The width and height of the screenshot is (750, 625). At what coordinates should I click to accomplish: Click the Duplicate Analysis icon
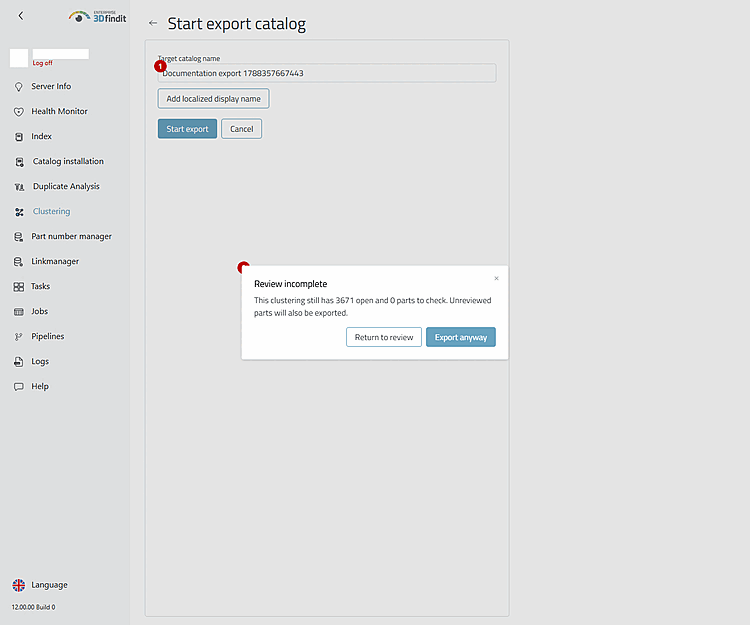point(19,186)
